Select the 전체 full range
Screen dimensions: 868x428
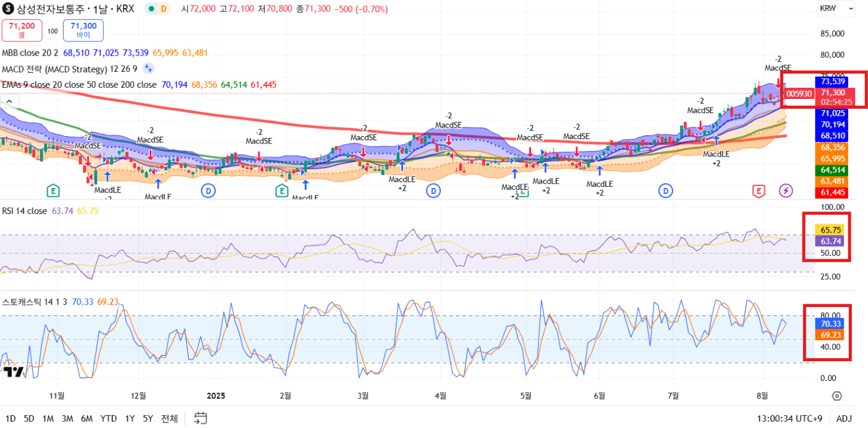[x=169, y=419]
